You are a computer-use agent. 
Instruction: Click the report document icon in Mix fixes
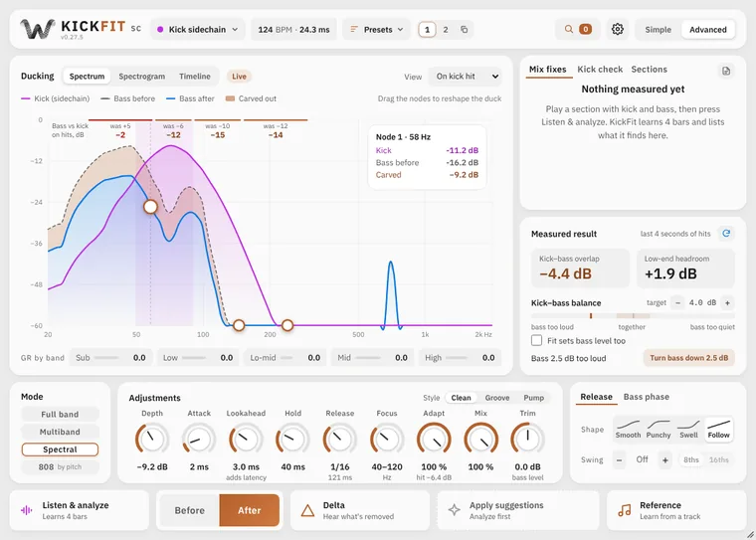coord(725,71)
